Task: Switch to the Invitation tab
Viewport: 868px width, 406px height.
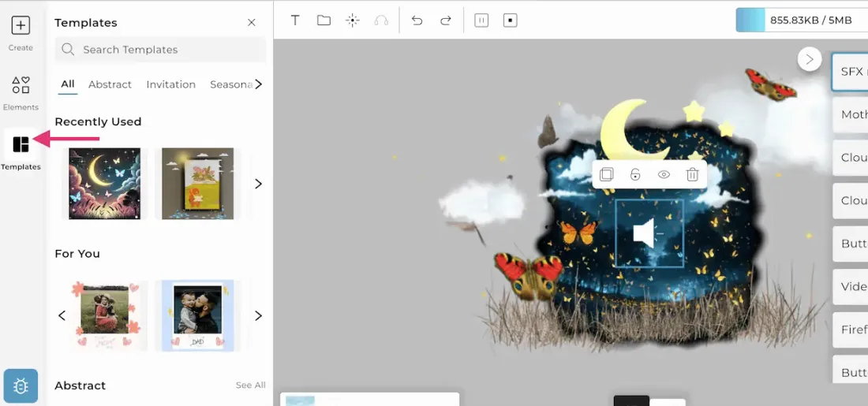Action: coord(171,84)
